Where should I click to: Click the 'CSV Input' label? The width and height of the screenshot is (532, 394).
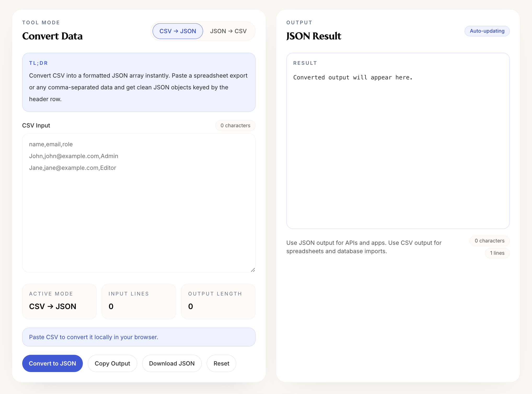(36, 125)
